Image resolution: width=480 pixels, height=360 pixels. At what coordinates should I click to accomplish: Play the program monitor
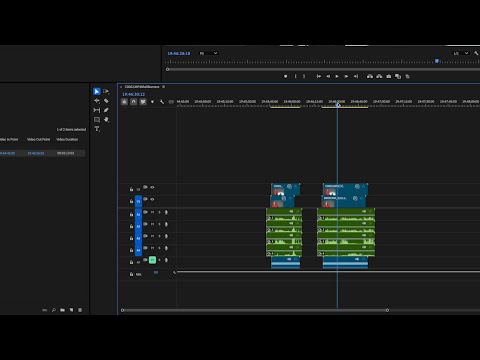[337, 76]
